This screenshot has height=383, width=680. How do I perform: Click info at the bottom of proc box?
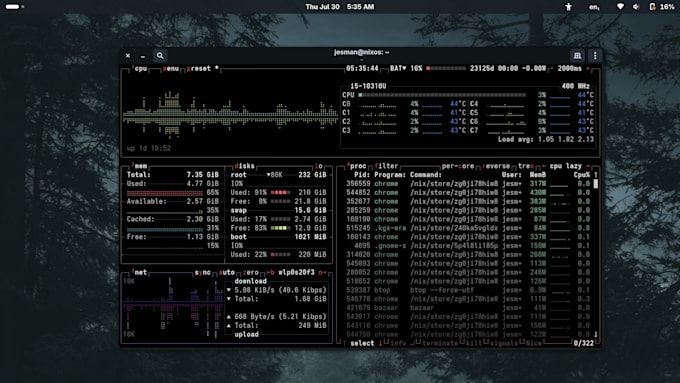click(x=398, y=343)
